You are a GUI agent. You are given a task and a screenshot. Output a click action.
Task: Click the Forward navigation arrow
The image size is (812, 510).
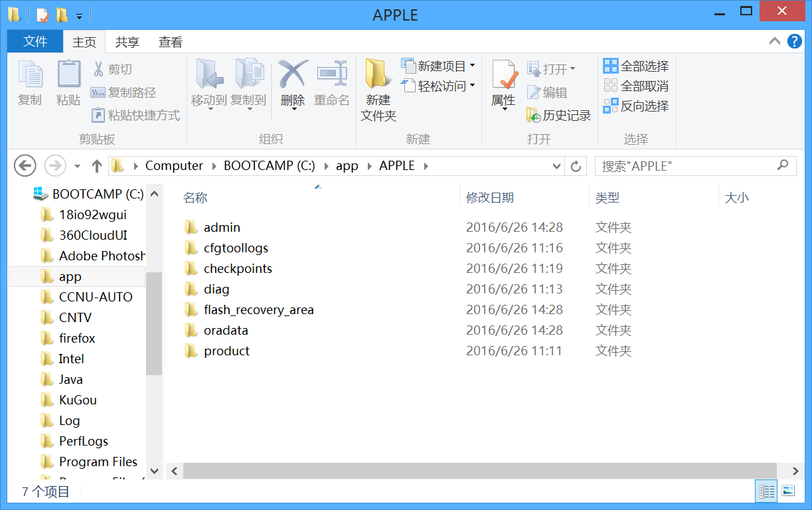(x=54, y=165)
